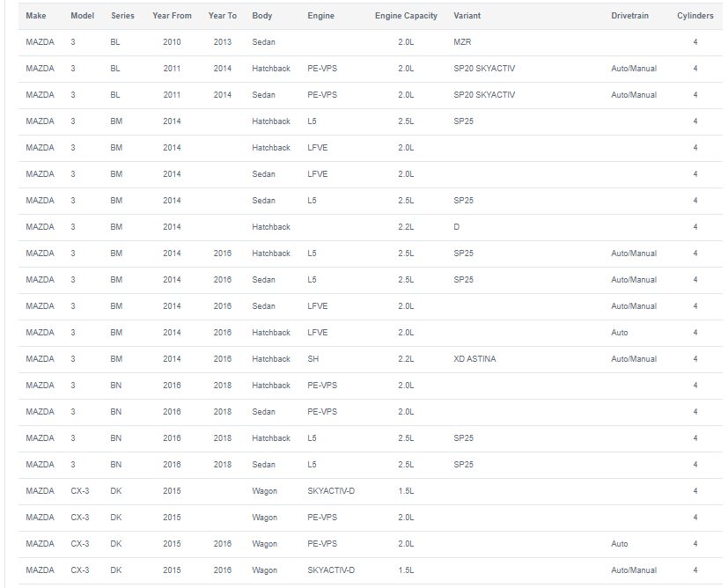Screen dimensions: 728x588
Task: Click SKYACTIV-D engine in CX-3 2015-2016 row
Action: [331, 570]
